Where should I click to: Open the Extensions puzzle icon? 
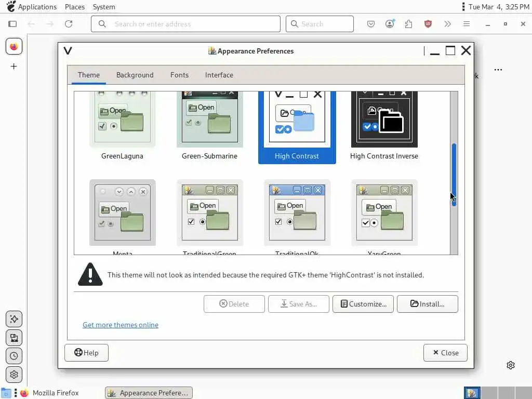pyautogui.click(x=408, y=24)
